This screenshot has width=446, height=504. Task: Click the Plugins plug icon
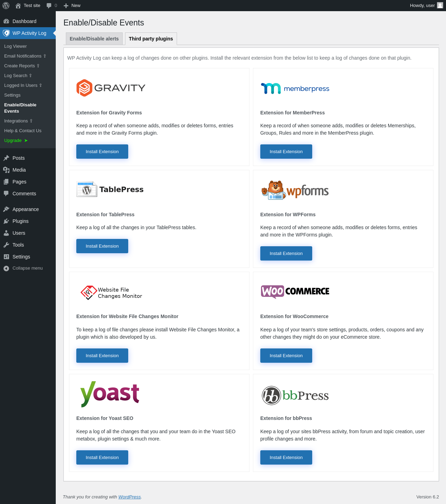click(x=6, y=221)
